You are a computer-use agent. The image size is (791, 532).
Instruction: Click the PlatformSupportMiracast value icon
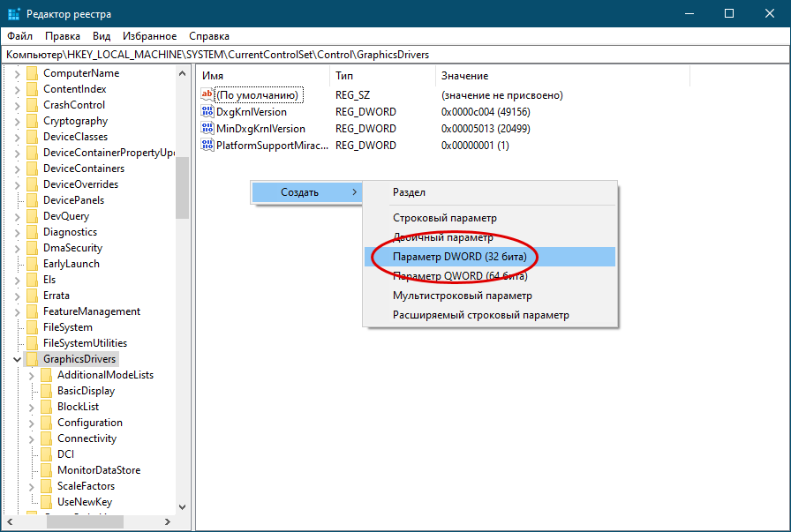click(207, 146)
